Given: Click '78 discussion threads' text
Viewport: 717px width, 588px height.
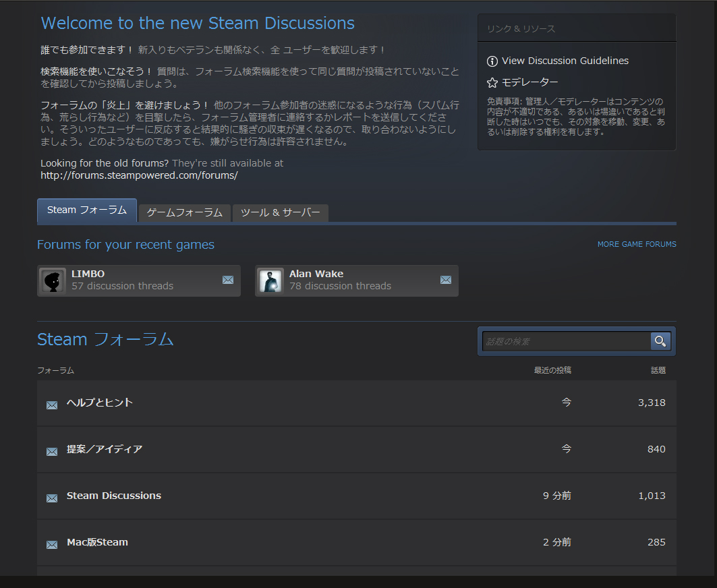Looking at the screenshot, I should tap(340, 286).
